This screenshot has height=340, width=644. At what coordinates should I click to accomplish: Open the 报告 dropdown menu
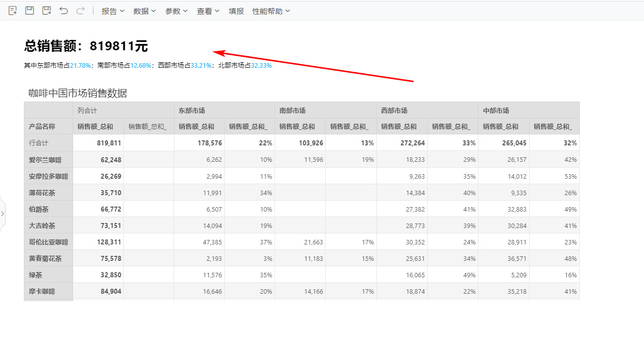point(113,11)
